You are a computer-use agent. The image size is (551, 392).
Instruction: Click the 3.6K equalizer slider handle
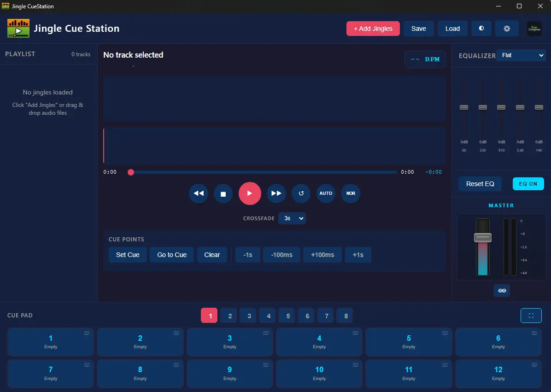[520, 107]
